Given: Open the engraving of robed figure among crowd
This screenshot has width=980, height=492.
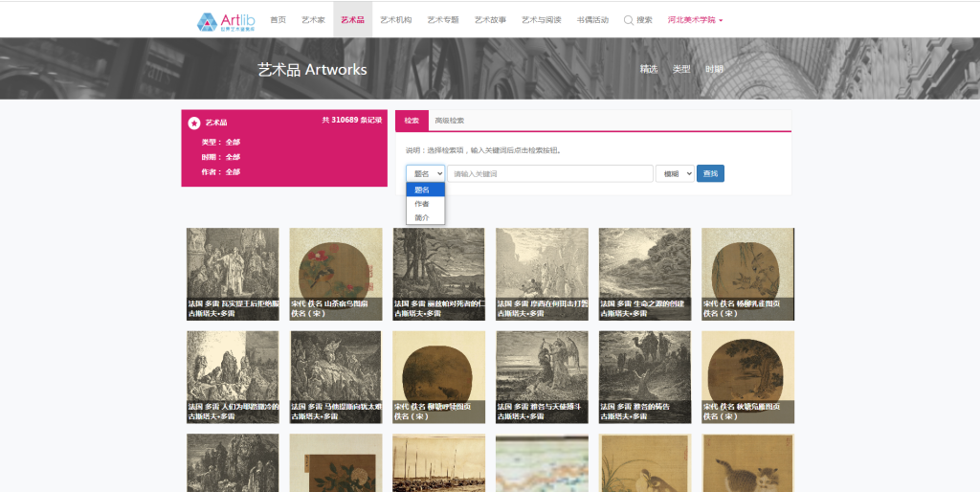Looking at the screenshot, I should pos(233,274).
